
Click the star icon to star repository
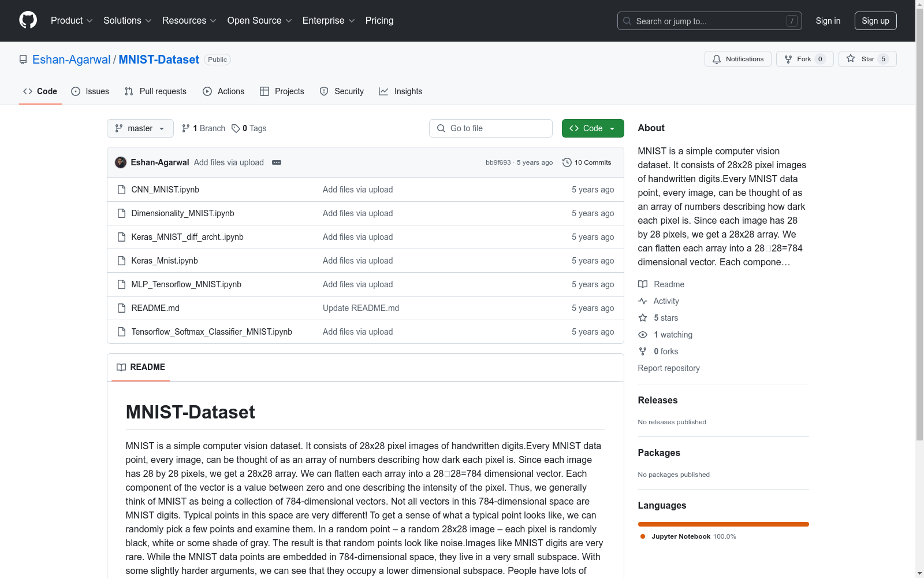pos(851,58)
